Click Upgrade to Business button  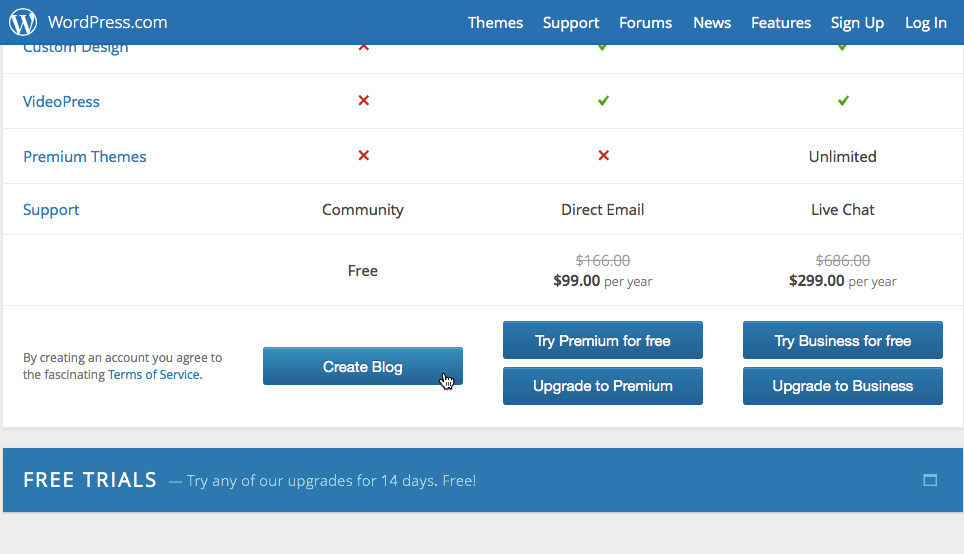coord(842,386)
